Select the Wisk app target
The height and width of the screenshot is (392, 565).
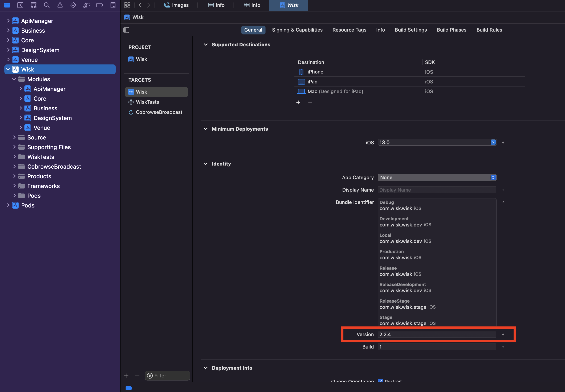click(156, 92)
